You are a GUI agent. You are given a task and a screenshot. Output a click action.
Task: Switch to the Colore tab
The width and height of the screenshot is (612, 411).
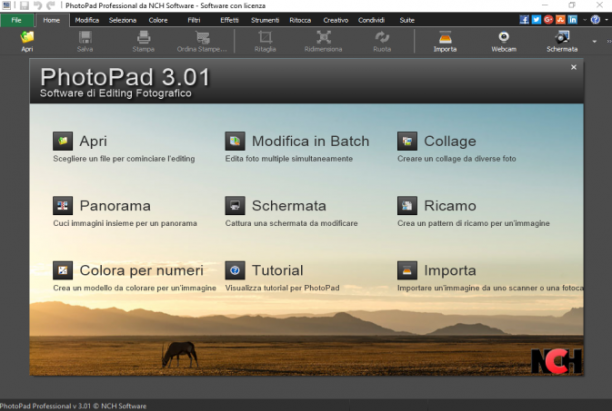pyautogui.click(x=158, y=20)
